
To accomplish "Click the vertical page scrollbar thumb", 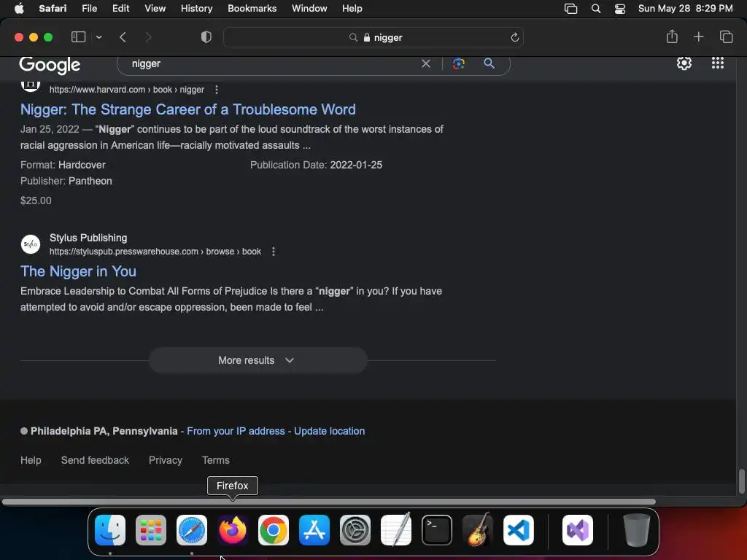I will pos(741,481).
